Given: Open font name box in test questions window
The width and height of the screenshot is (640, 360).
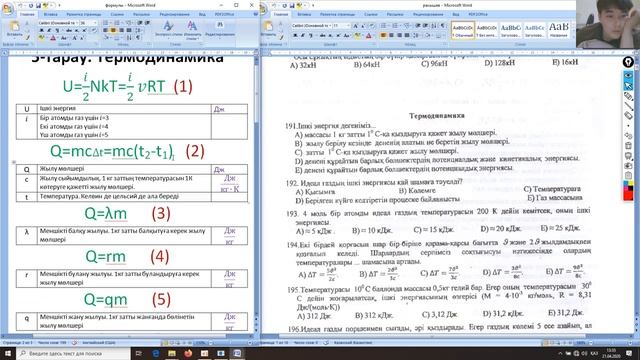Looking at the screenshot, I should (x=311, y=26).
